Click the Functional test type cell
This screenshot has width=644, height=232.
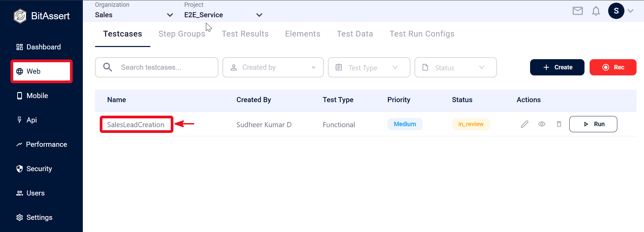pyautogui.click(x=339, y=124)
